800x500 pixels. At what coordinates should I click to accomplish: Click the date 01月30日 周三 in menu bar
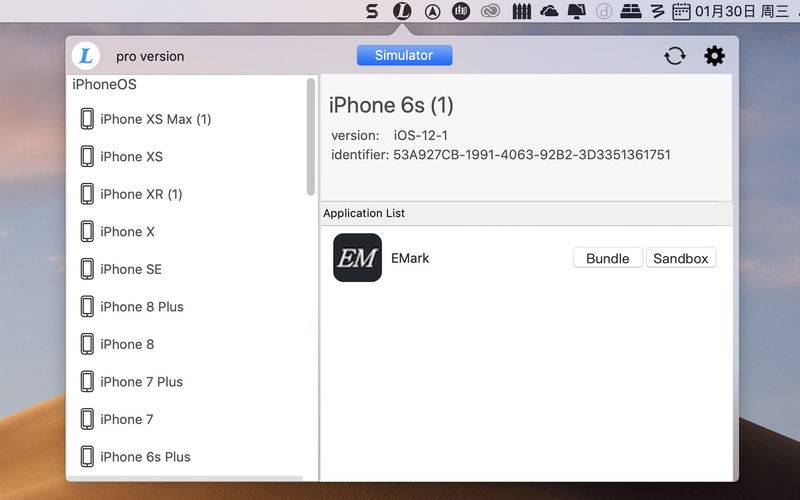(742, 11)
